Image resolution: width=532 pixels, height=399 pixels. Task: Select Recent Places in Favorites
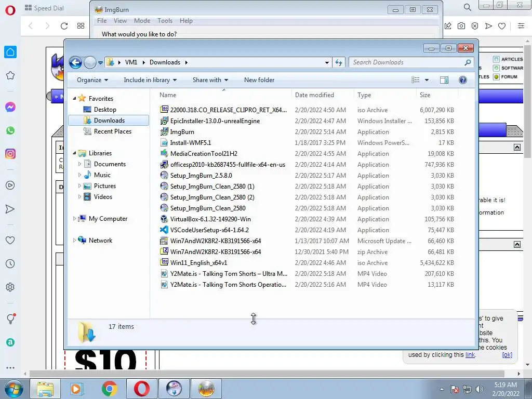[113, 131]
